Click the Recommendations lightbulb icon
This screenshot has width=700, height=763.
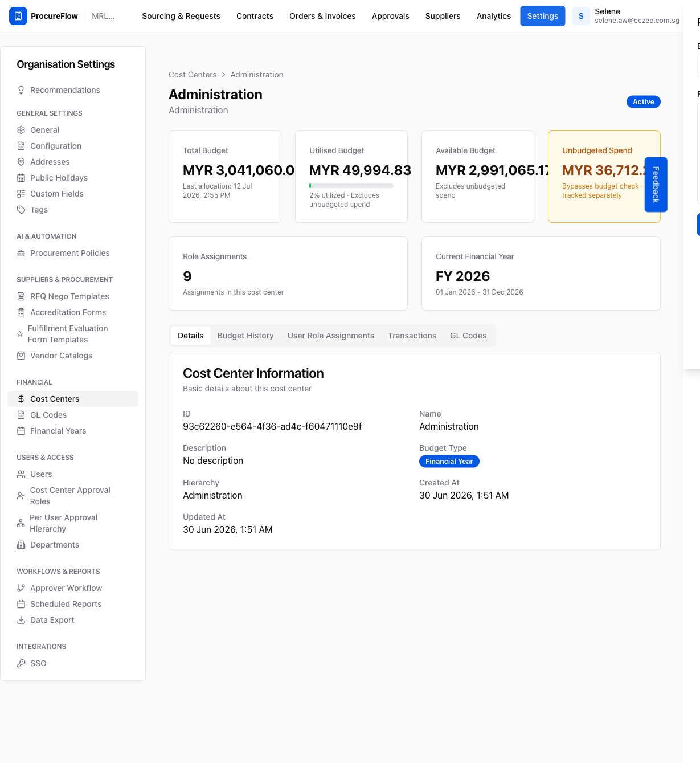pos(21,90)
